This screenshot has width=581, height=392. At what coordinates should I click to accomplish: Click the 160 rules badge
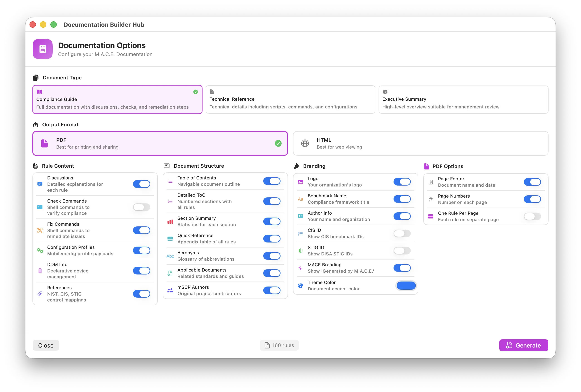(x=279, y=345)
